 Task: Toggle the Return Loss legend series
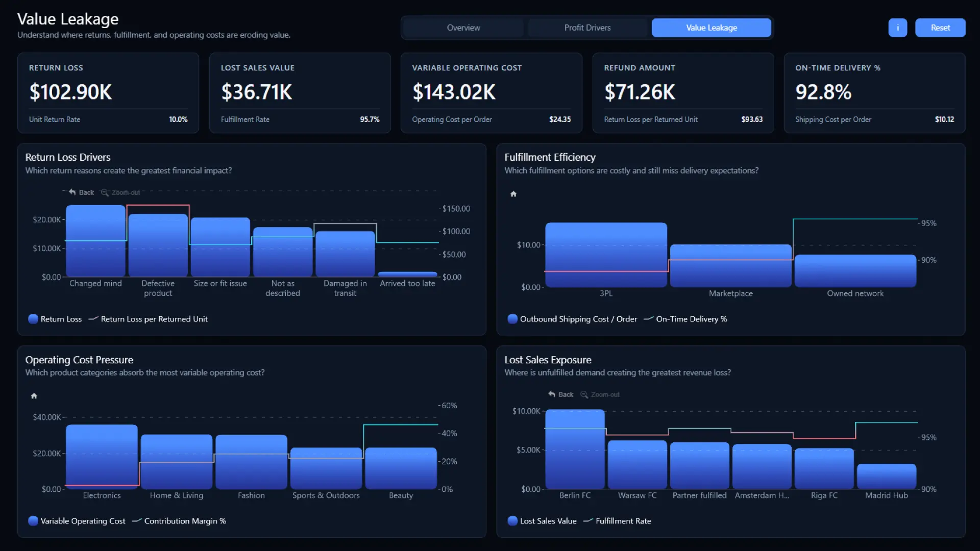55,319
